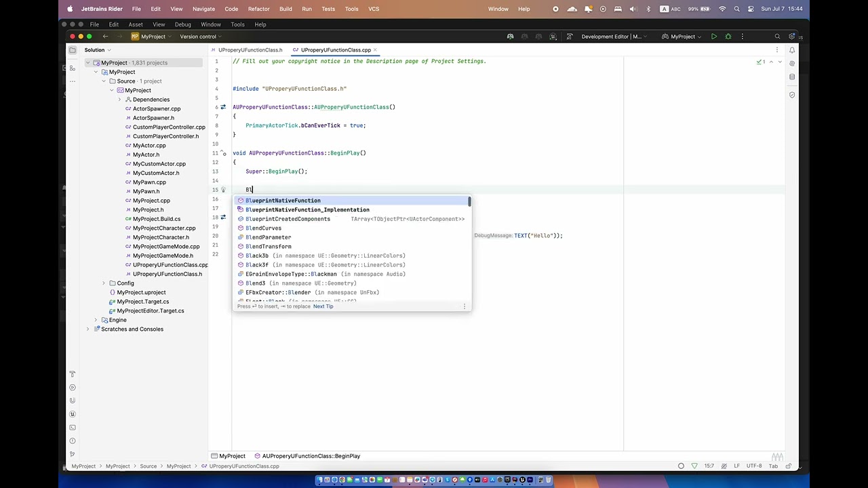Open CustomPlayerController.h file
The height and width of the screenshot is (488, 868).
pyautogui.click(x=165, y=136)
